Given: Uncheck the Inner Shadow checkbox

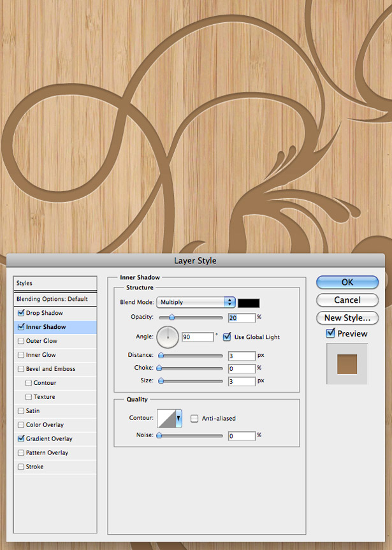Looking at the screenshot, I should [x=21, y=326].
